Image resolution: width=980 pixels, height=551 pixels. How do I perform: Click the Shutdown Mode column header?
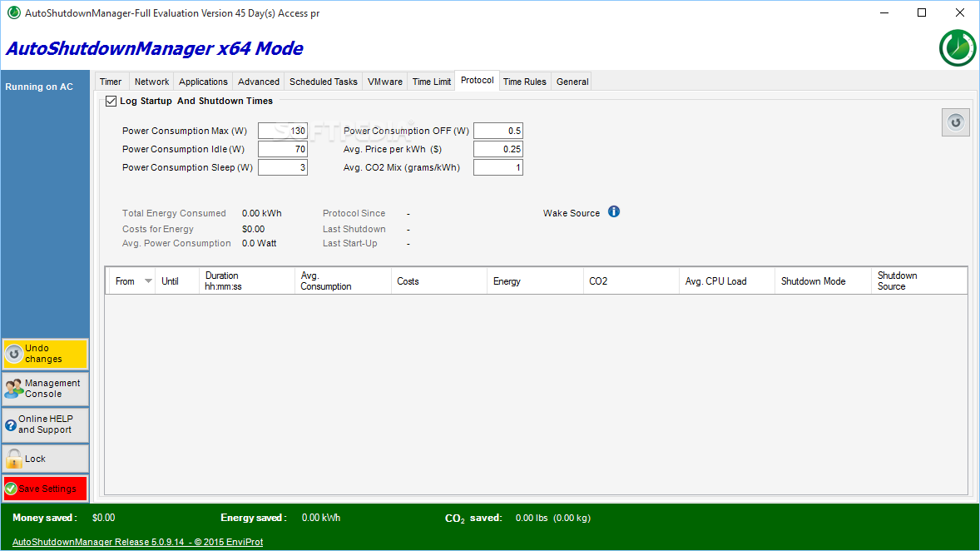(823, 280)
